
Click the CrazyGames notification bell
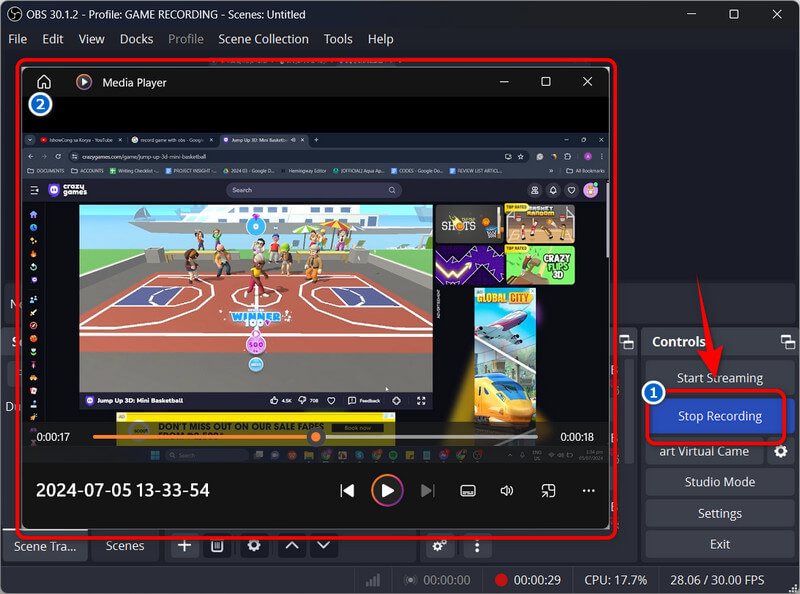(x=553, y=190)
